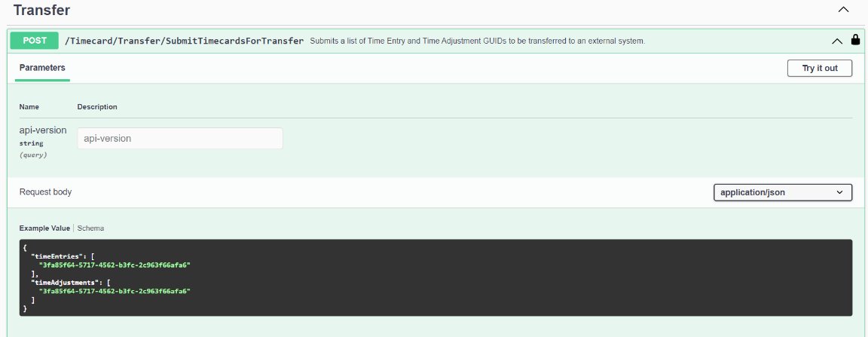Click the timeEntries key in example JSON
This screenshot has height=337, width=868.
(55, 256)
